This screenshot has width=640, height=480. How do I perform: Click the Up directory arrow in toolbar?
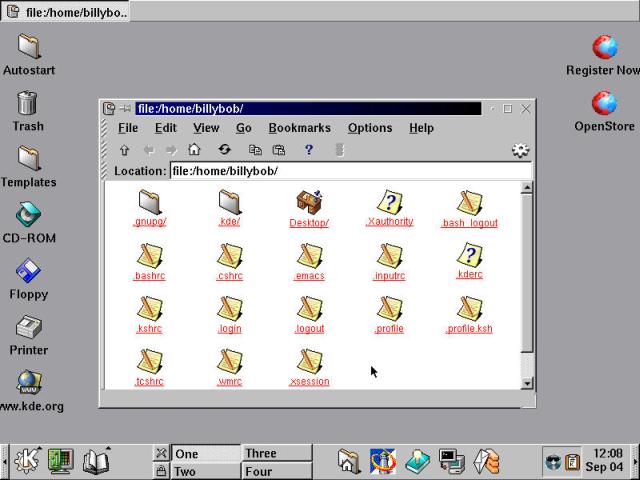(x=124, y=150)
